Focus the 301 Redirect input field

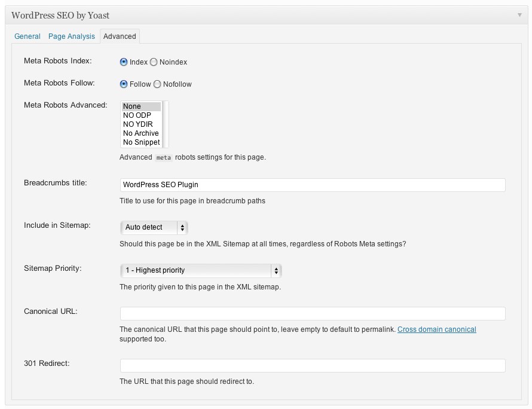tap(313, 365)
